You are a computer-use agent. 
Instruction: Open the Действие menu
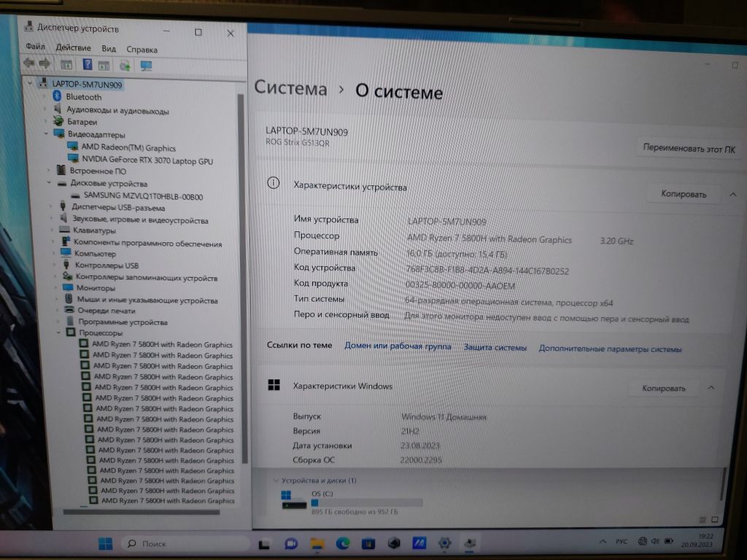click(73, 47)
